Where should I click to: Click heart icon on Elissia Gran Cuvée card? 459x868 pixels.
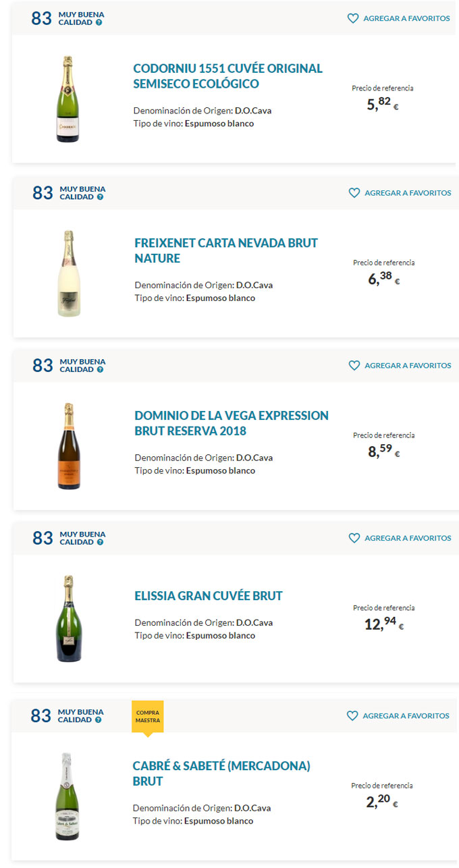354,538
